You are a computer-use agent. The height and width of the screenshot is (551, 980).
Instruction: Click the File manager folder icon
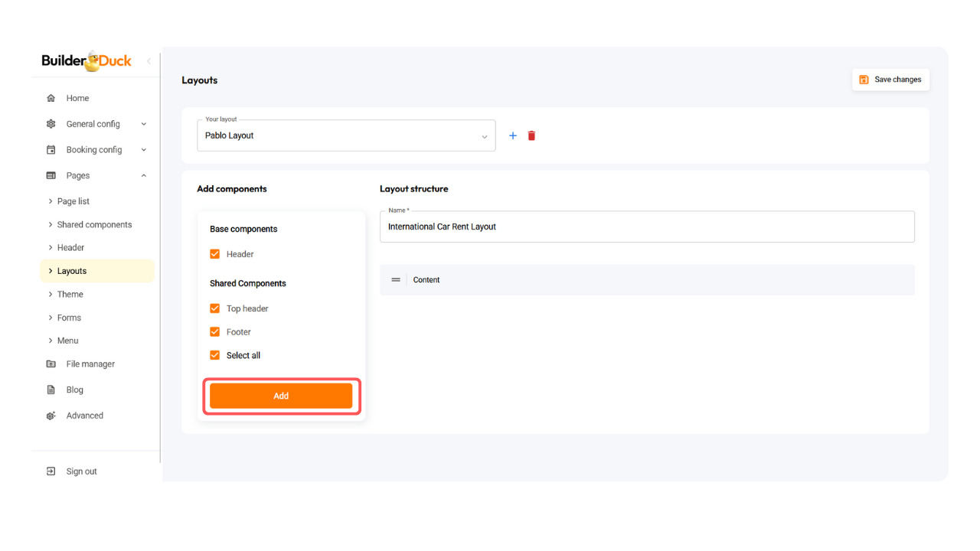coord(51,364)
